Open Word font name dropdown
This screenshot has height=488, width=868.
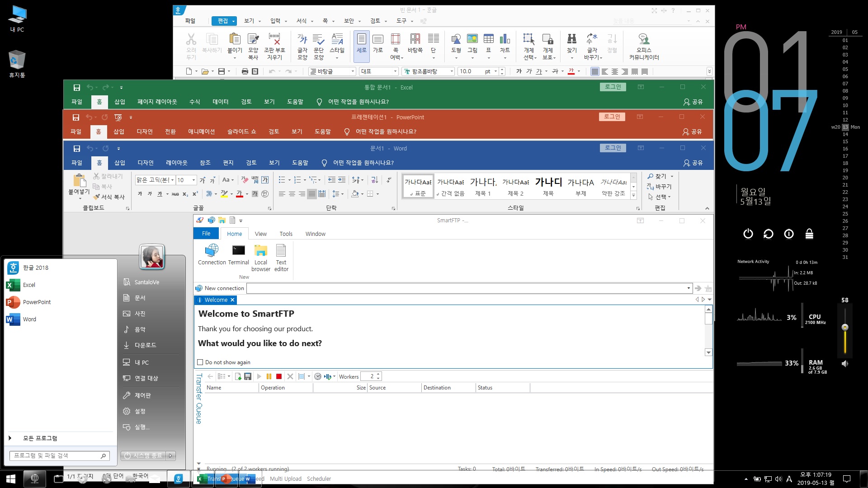point(172,180)
